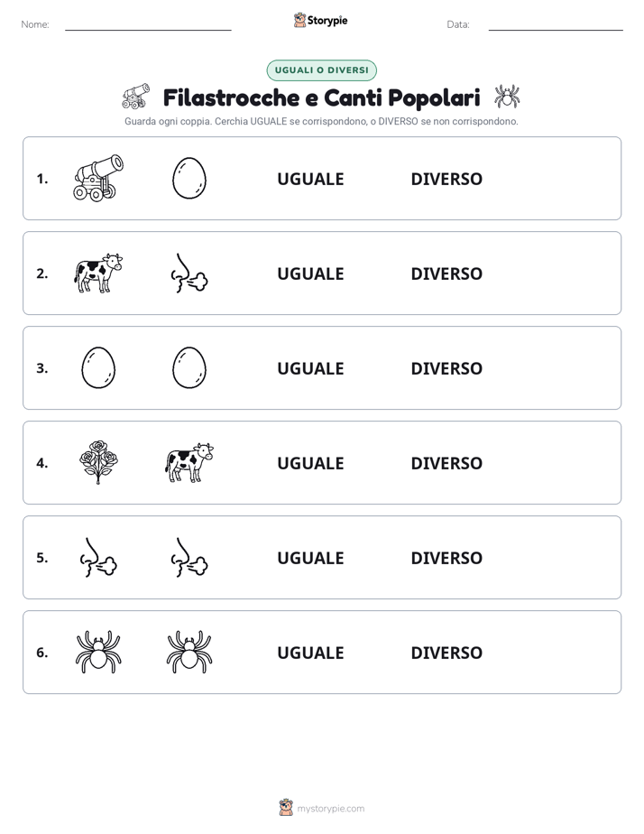Click the spider icon beside the title
The image size is (644, 834).
click(x=507, y=97)
